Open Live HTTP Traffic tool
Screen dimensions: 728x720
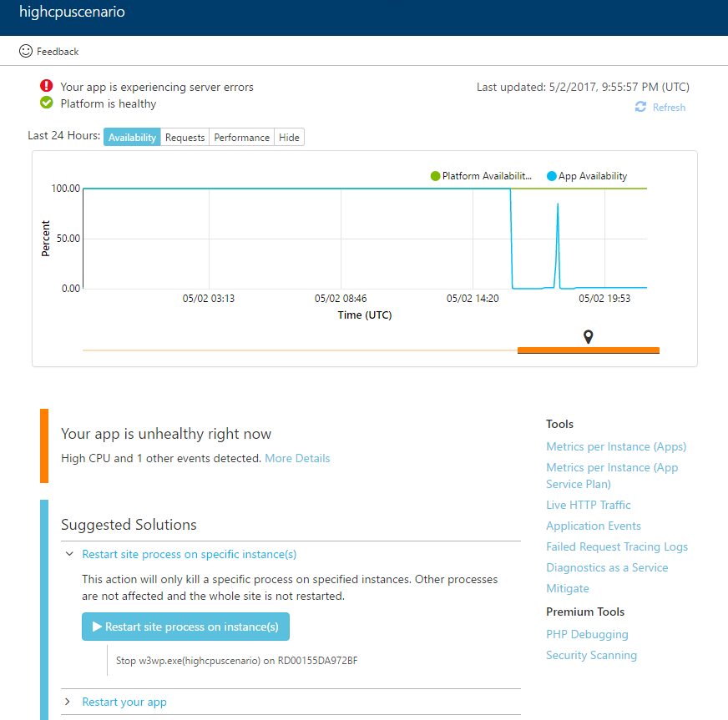pyautogui.click(x=588, y=505)
